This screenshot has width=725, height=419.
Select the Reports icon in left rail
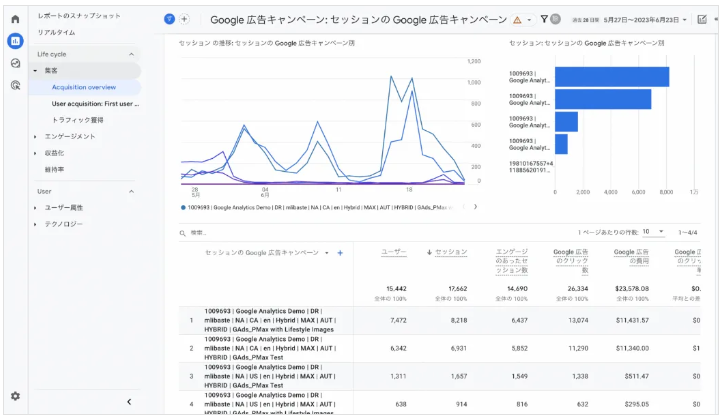(15, 41)
